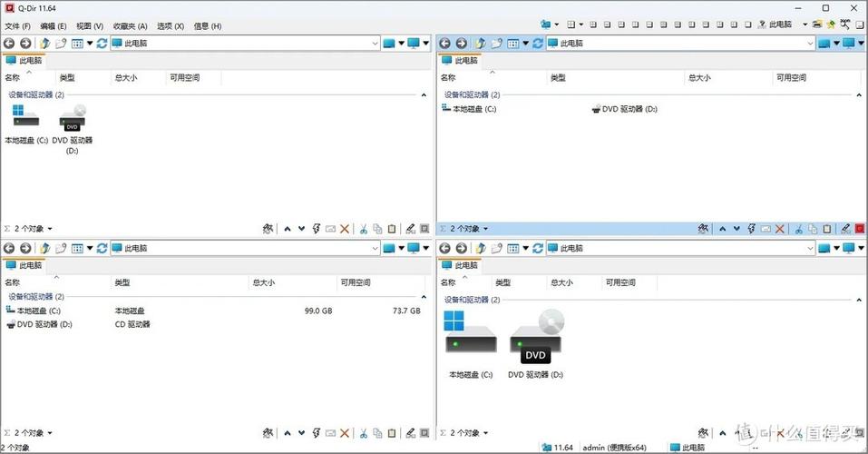The height and width of the screenshot is (454, 868).
Task: Select 'DVD 驱动器 (D:)' row in bottom-left pane
Action: point(213,324)
